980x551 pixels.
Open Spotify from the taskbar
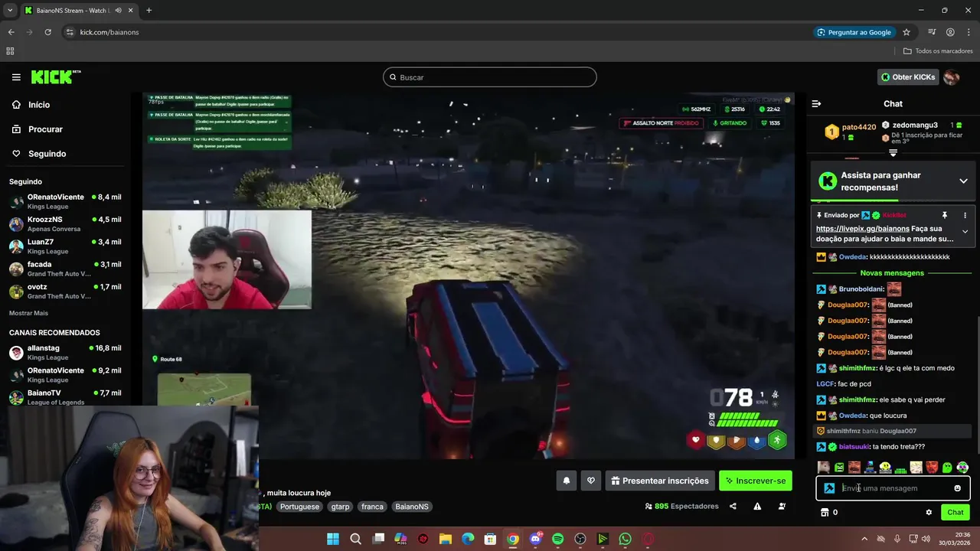pos(557,539)
